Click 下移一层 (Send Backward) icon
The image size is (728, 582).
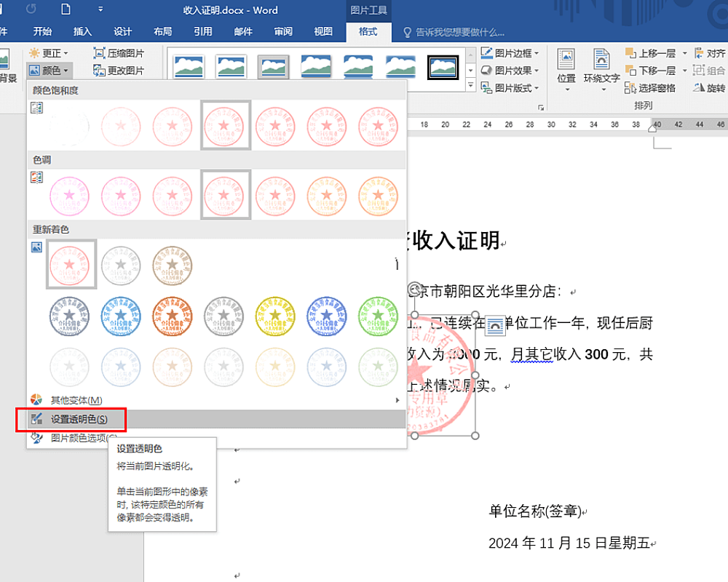pos(630,71)
